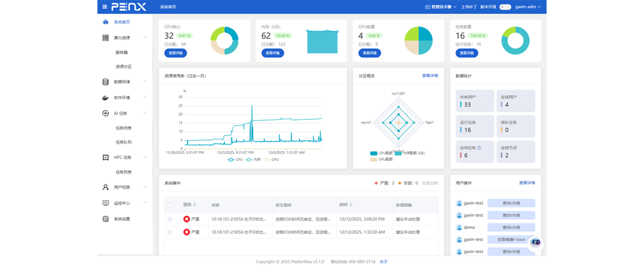
Task: Click the 管理员手册 book icon
Action: tap(428, 7)
